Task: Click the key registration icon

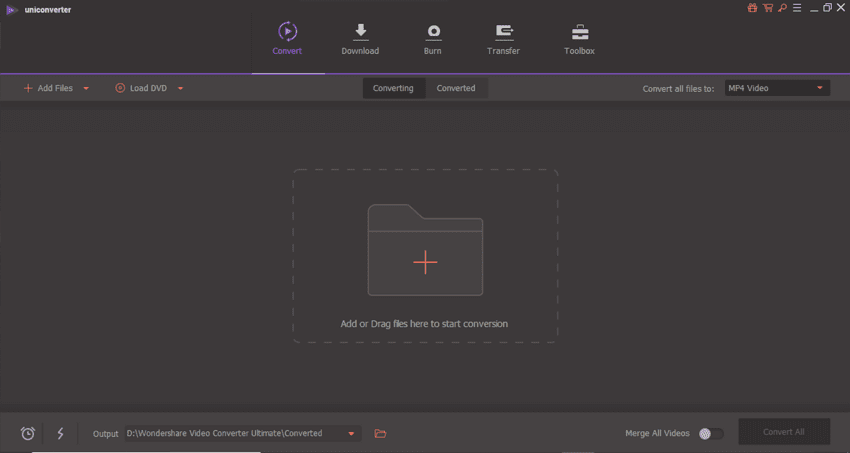Action: pos(782,8)
